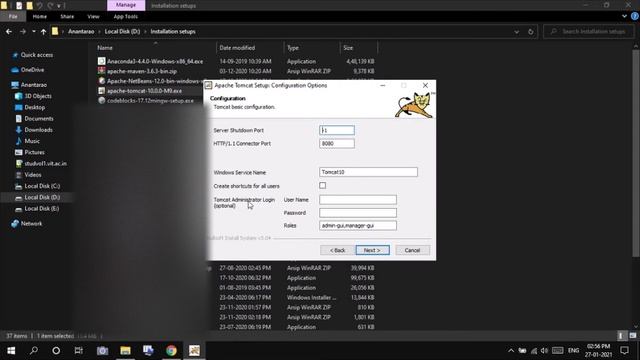Open Desktop in navigation pane

coord(34,107)
